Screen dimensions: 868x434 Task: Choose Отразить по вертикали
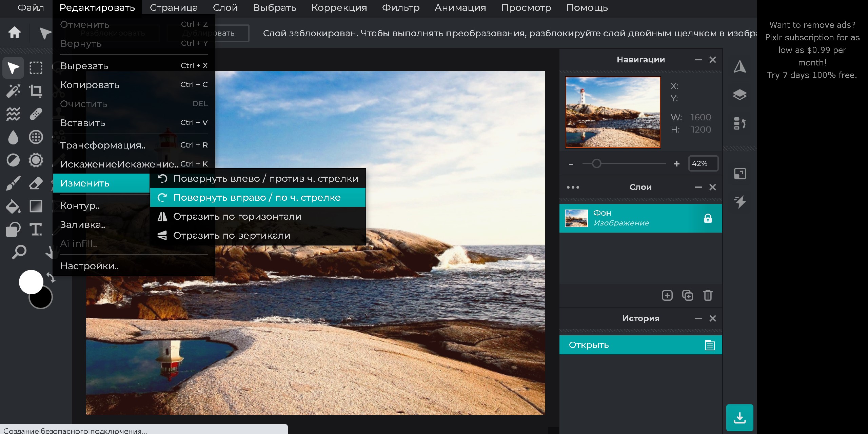258,235
